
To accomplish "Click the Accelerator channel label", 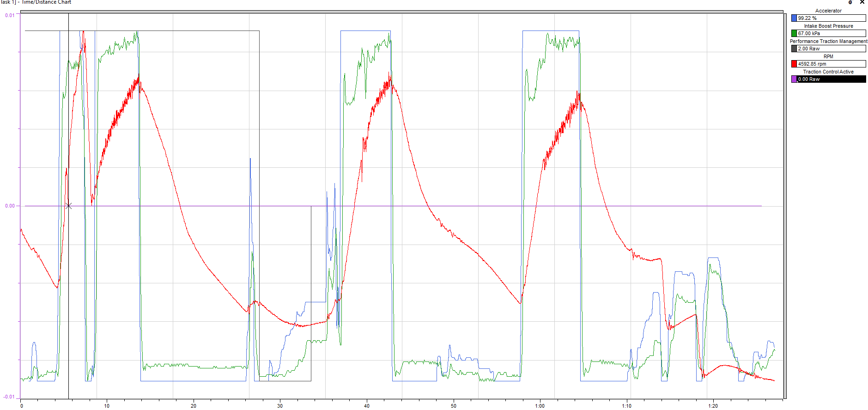I will tap(828, 11).
